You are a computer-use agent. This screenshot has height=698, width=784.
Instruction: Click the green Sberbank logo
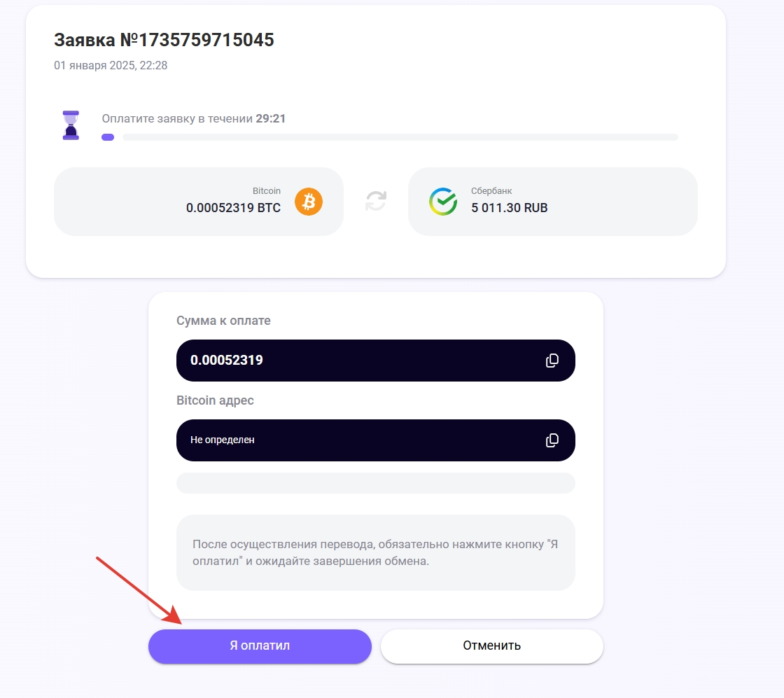[x=443, y=202]
